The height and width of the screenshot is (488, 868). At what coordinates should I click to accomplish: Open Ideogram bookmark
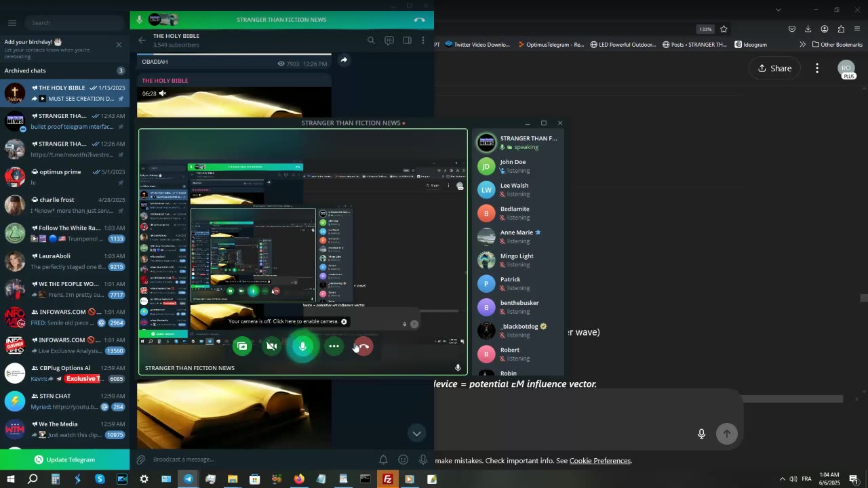point(751,45)
